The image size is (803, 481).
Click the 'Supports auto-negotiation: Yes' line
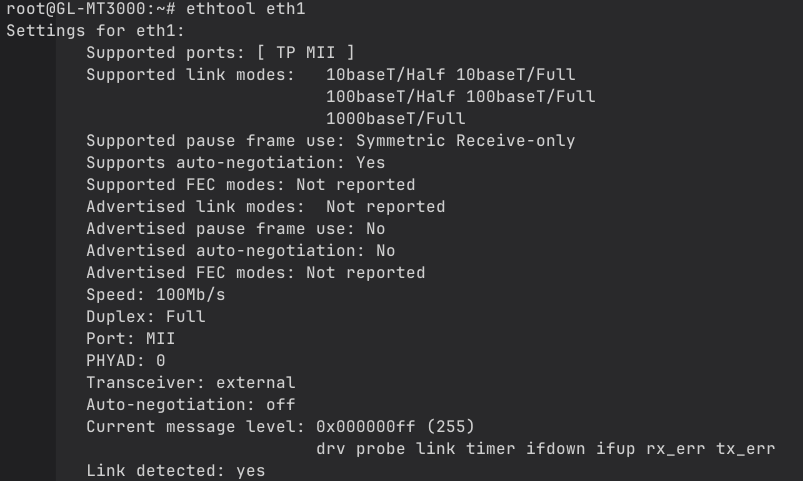coord(235,162)
